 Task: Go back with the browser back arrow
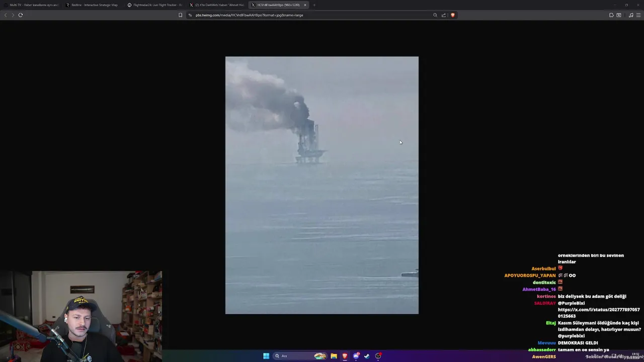tap(6, 15)
